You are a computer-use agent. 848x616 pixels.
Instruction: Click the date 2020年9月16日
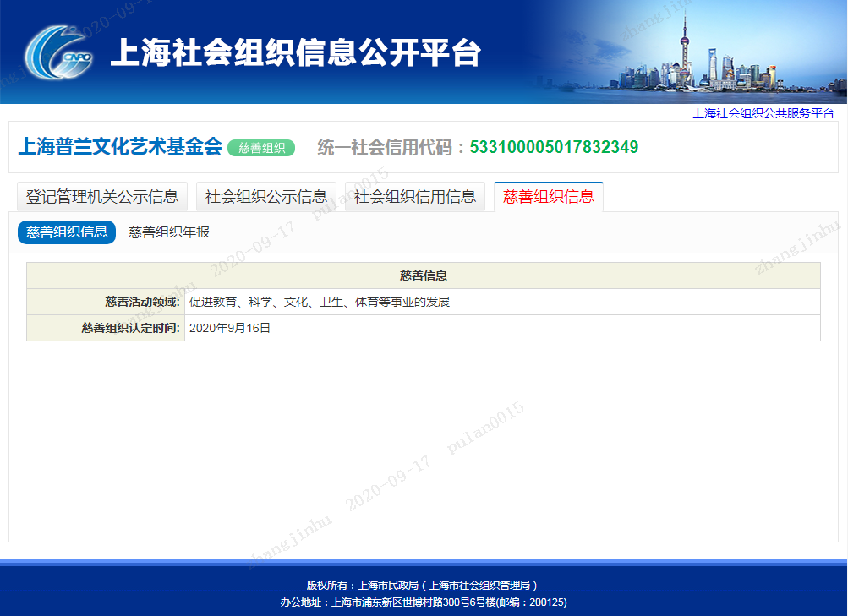pyautogui.click(x=230, y=328)
